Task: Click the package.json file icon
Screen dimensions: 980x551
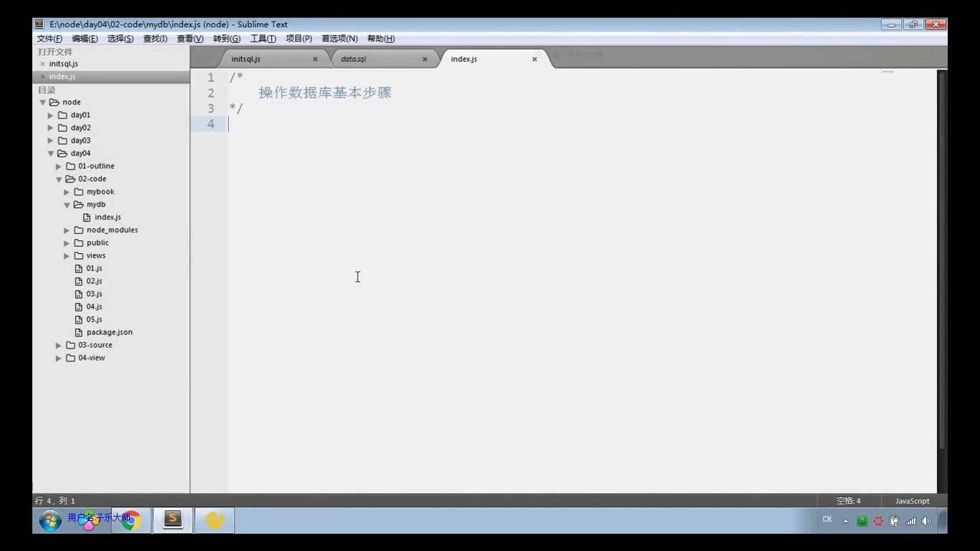Action: pos(79,333)
